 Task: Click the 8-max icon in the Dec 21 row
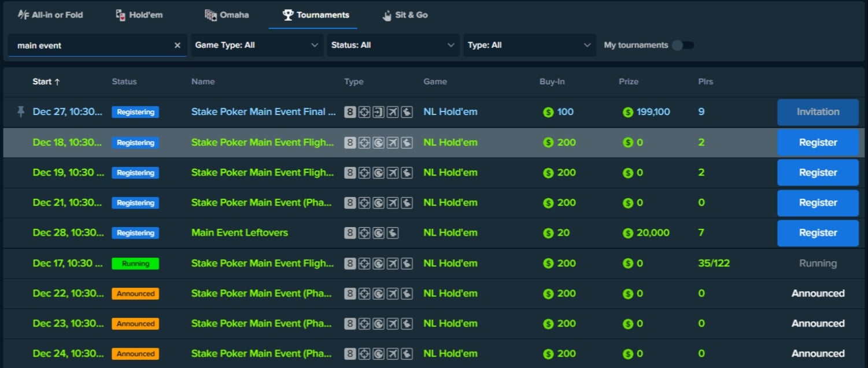(350, 203)
